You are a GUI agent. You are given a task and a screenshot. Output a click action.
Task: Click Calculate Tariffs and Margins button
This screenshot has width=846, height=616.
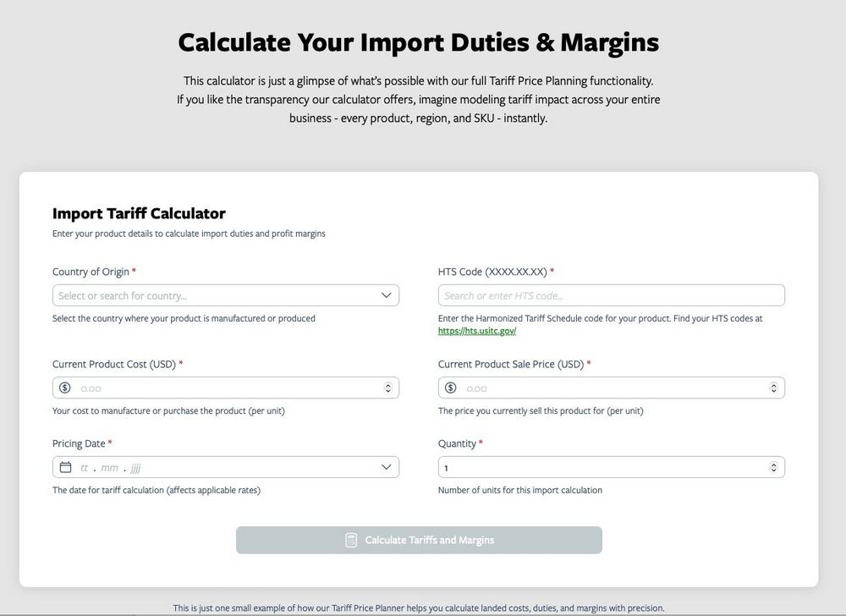pos(419,540)
